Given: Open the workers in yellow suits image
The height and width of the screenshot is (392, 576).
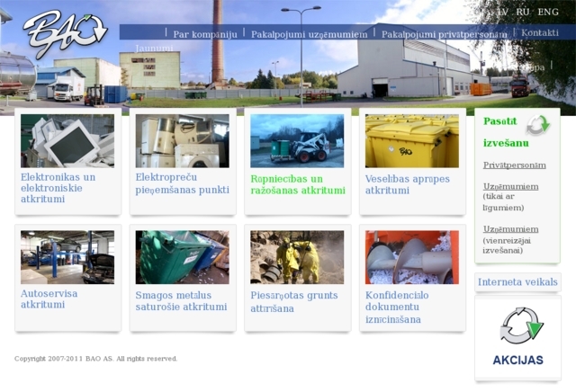Looking at the screenshot, I should [297, 257].
